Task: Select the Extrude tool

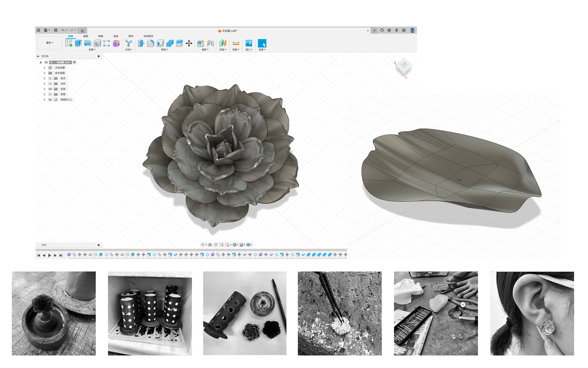Action: coord(78,43)
